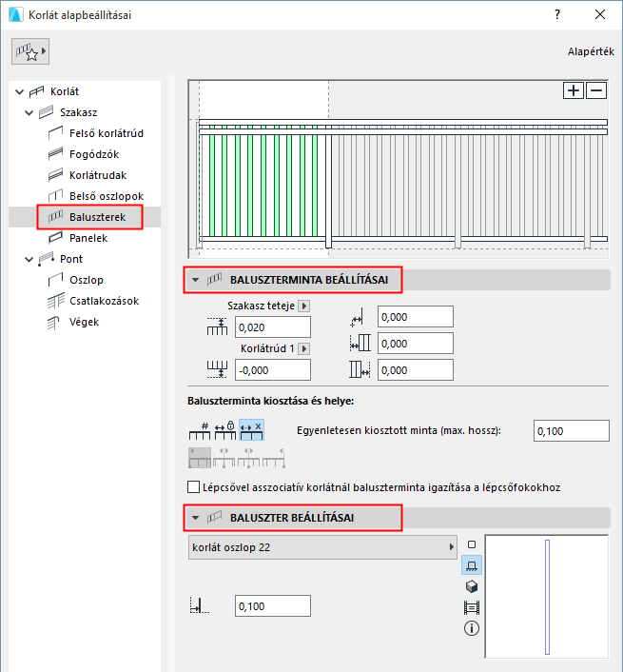Zoom out the railing preview with minus
This screenshot has height=672, width=623.
(x=596, y=90)
